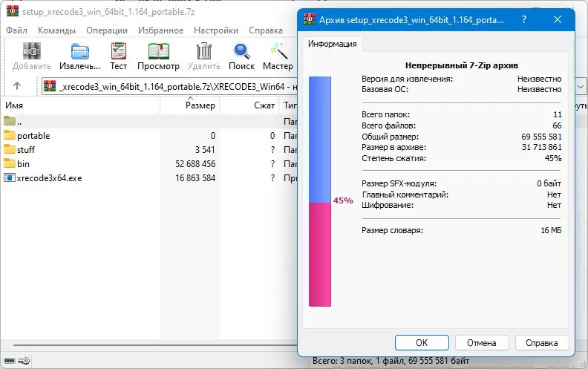Click the Отмена button

[x=482, y=343]
